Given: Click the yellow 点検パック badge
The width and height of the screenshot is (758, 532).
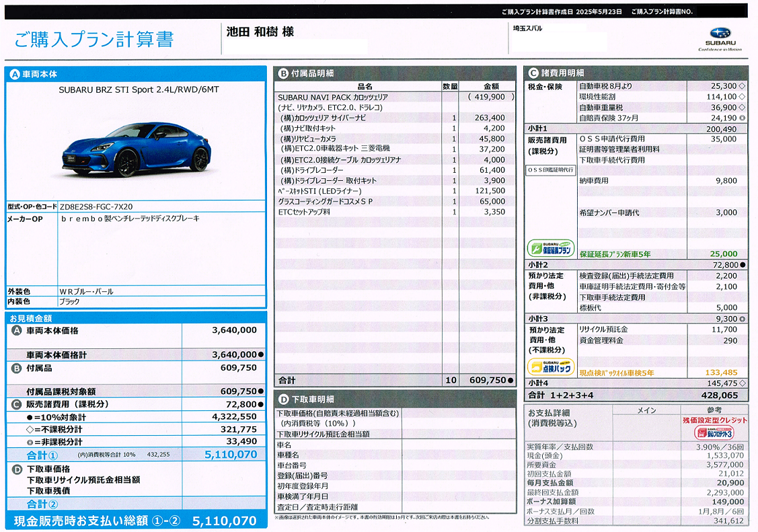Looking at the screenshot, I should pyautogui.click(x=551, y=367).
